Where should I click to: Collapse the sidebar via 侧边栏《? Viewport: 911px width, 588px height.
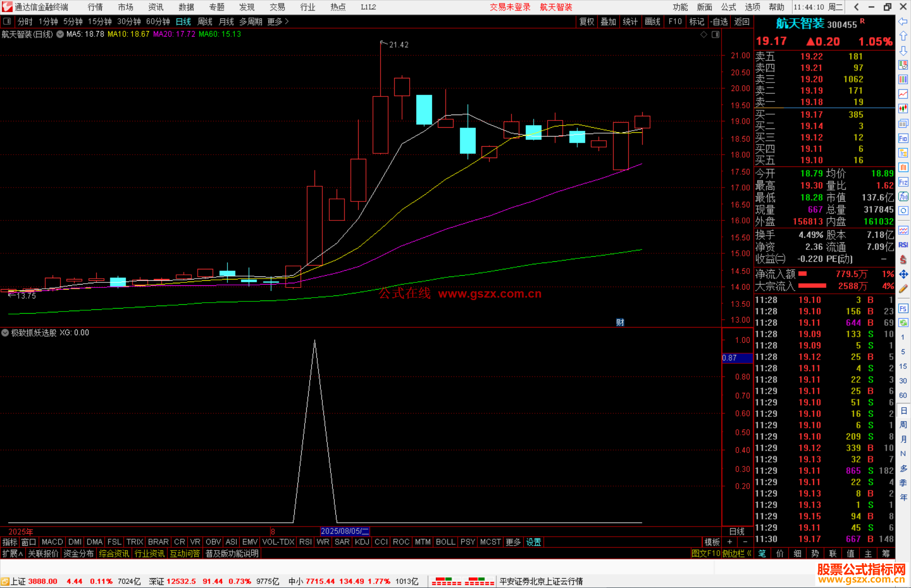(x=737, y=553)
